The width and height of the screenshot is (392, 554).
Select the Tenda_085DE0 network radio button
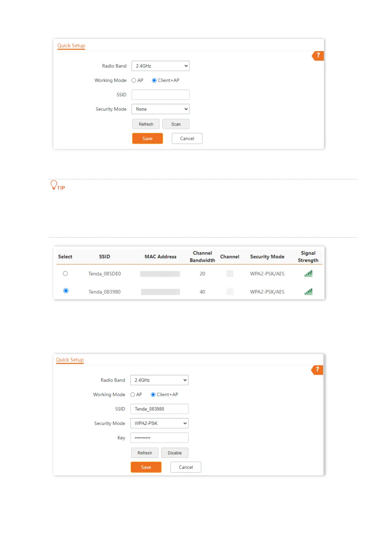pyautogui.click(x=65, y=274)
